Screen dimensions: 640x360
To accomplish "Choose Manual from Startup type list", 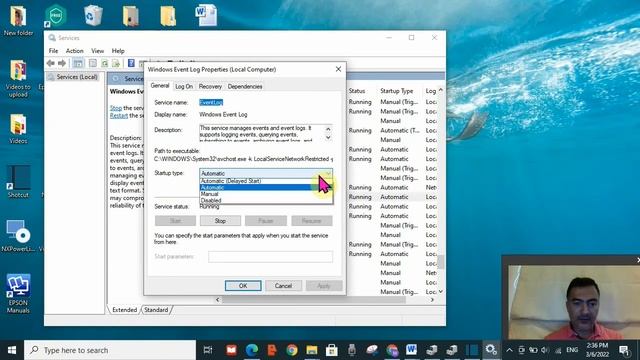I will [266, 194].
